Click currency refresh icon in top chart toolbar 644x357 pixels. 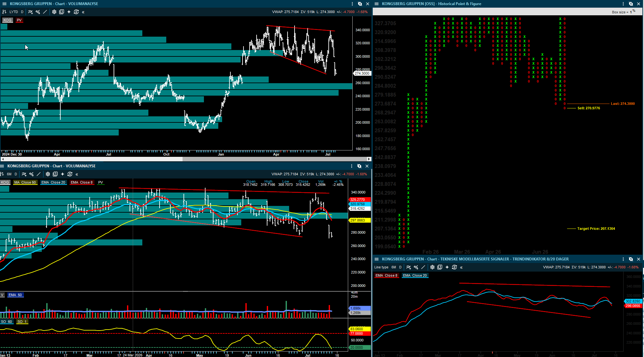click(x=76, y=12)
